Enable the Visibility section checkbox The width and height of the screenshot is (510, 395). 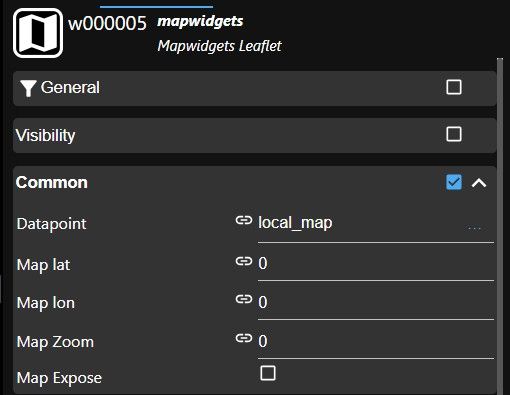coord(454,134)
